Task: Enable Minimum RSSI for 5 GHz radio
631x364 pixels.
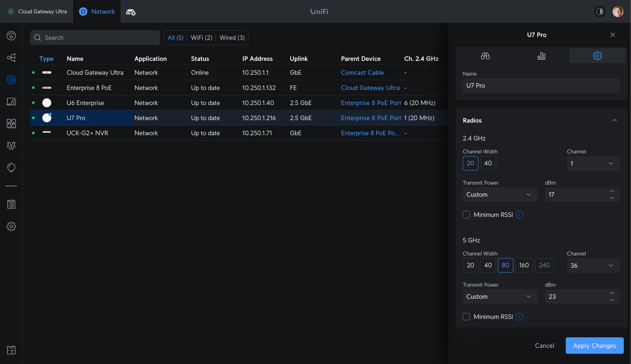Action: click(466, 317)
